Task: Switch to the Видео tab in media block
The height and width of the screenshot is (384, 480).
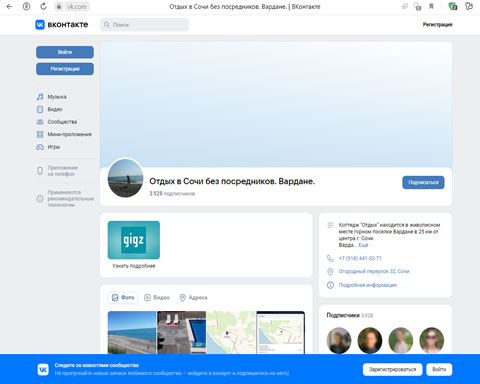Action: tap(157, 297)
